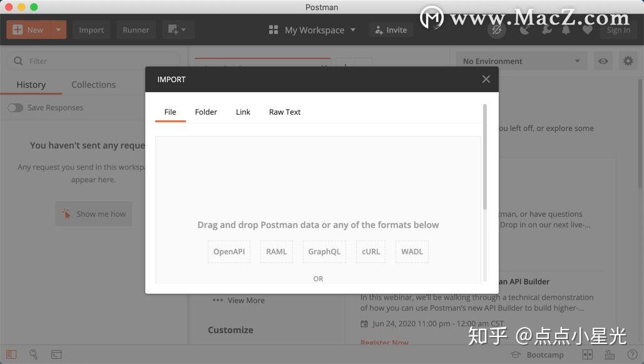Viewport: 644px width, 364px height.
Task: Click the search magnifier icon in Filter
Action: [x=18, y=61]
